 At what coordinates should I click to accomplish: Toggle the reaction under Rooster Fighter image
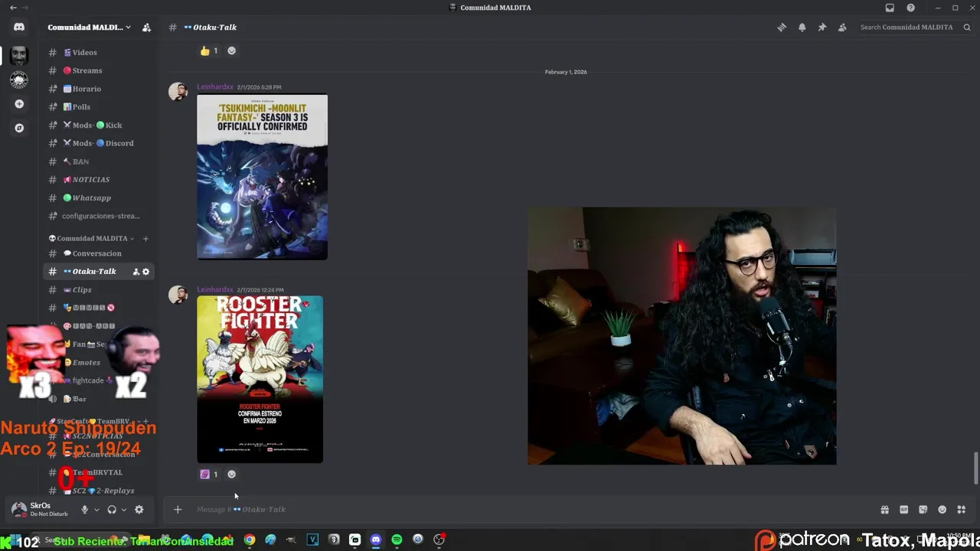pos(209,474)
